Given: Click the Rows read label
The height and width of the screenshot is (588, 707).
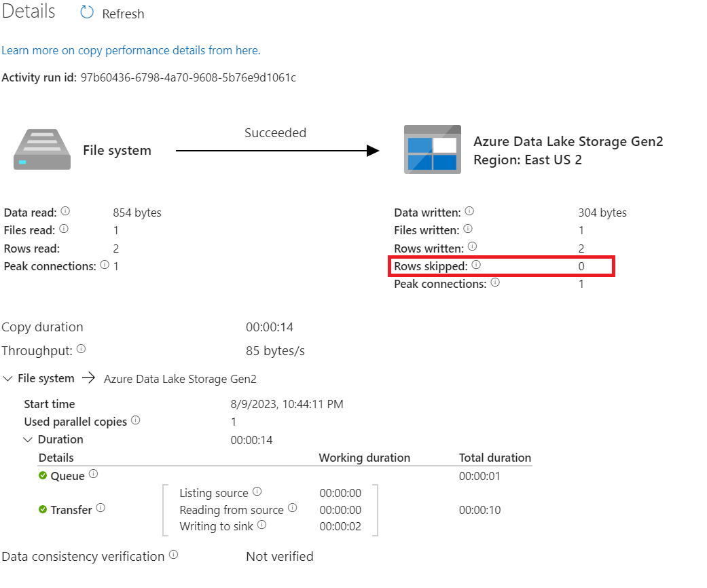Looking at the screenshot, I should click(31, 249).
